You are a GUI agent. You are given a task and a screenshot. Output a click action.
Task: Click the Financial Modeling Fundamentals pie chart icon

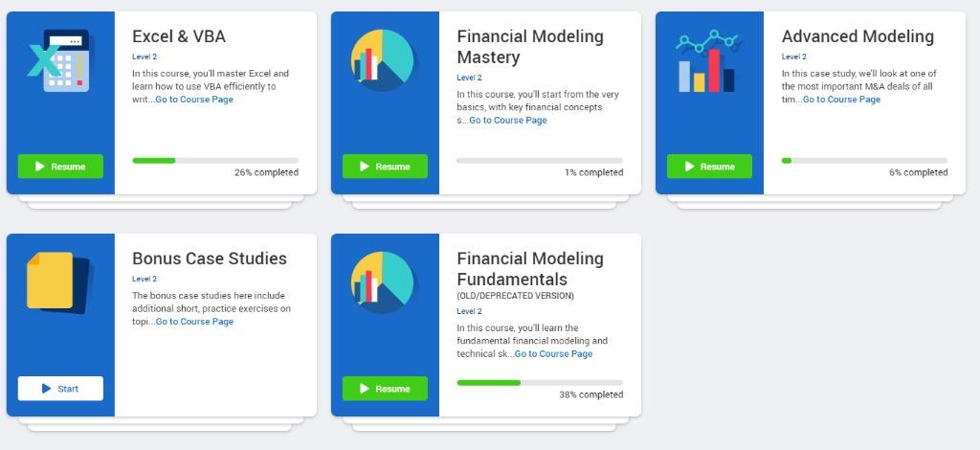point(382,282)
